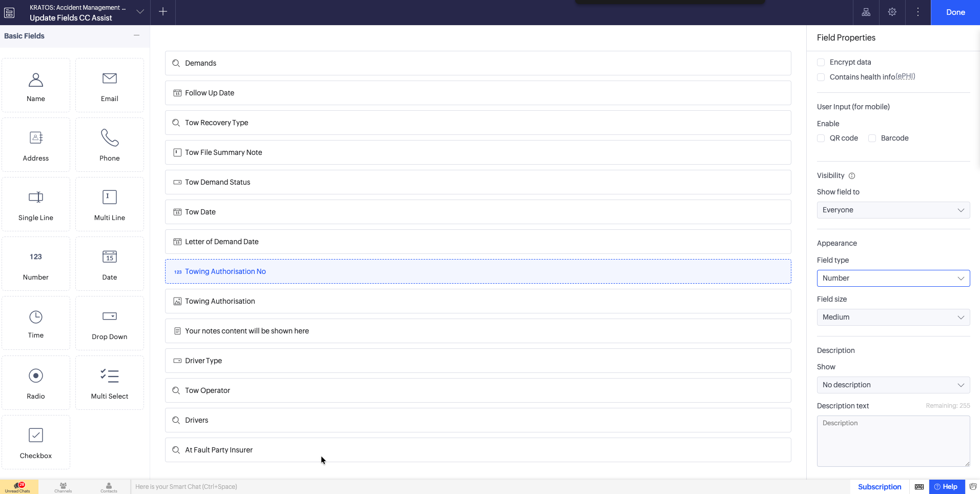Click the icon right of Help
Viewport: 980px width, 494px height.
tap(973, 487)
